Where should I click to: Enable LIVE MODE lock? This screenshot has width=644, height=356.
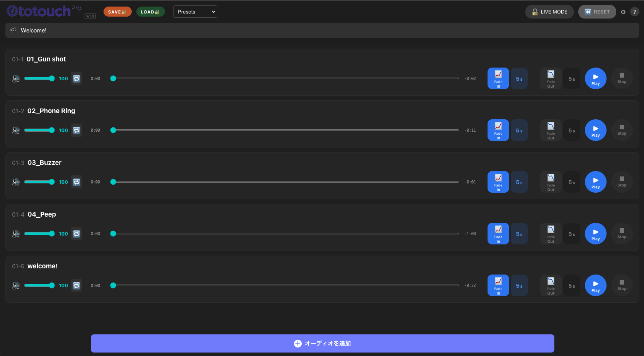click(x=549, y=12)
